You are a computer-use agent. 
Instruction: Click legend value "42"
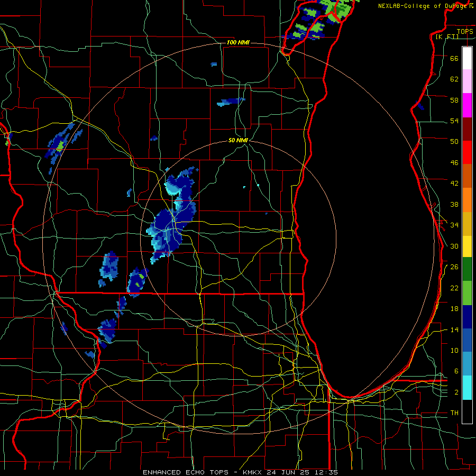click(454, 184)
